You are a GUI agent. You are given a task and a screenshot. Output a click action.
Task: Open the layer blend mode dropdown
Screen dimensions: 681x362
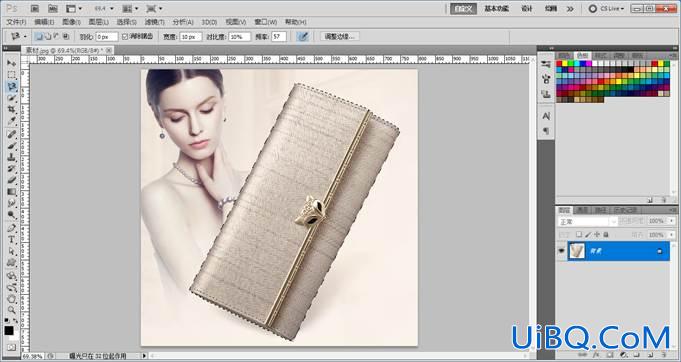tap(588, 221)
